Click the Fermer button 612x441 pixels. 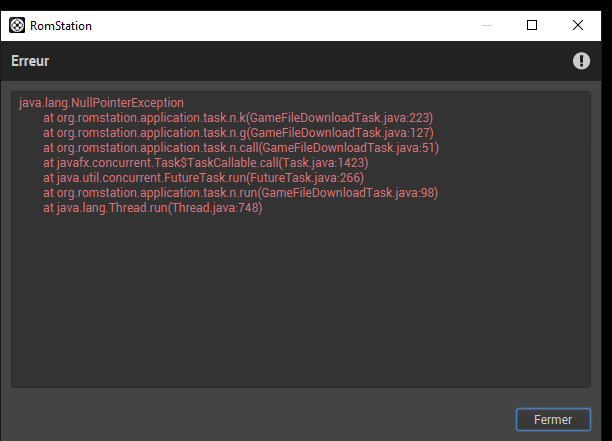pos(553,420)
